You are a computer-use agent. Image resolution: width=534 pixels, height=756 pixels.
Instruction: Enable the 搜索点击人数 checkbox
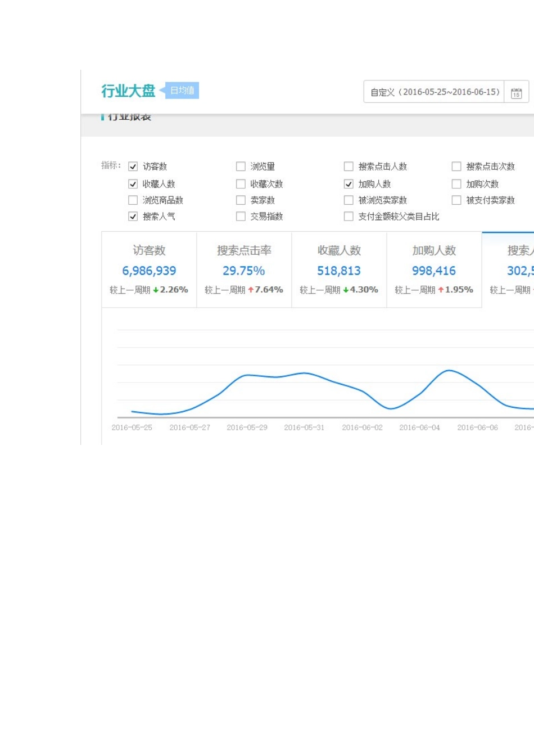(x=349, y=166)
